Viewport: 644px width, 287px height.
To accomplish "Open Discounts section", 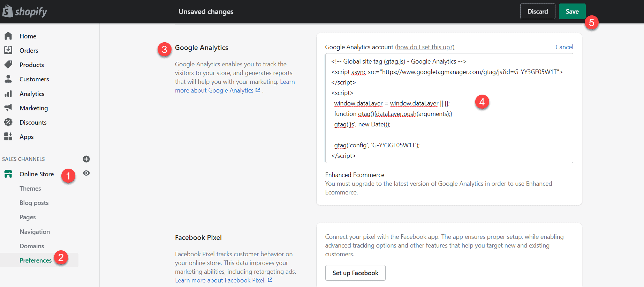I will click(33, 122).
